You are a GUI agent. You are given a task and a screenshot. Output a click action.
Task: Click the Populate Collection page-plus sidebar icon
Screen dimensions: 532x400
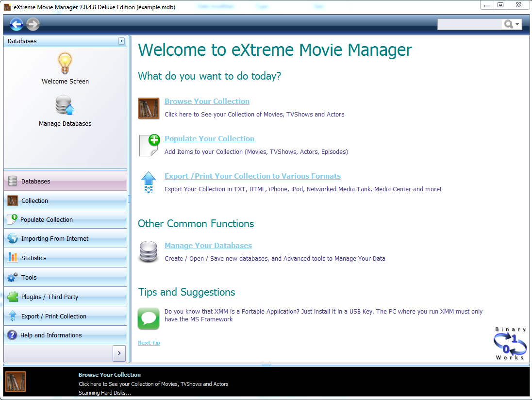(x=12, y=219)
